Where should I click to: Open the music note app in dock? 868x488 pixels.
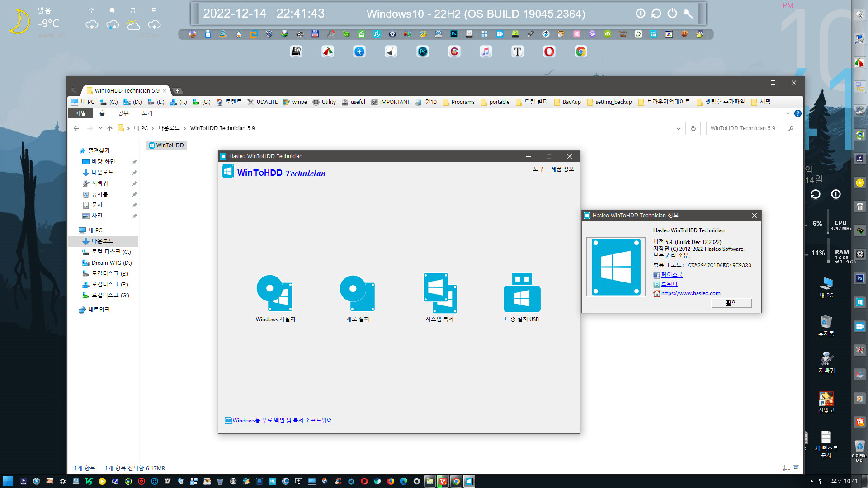click(x=486, y=52)
